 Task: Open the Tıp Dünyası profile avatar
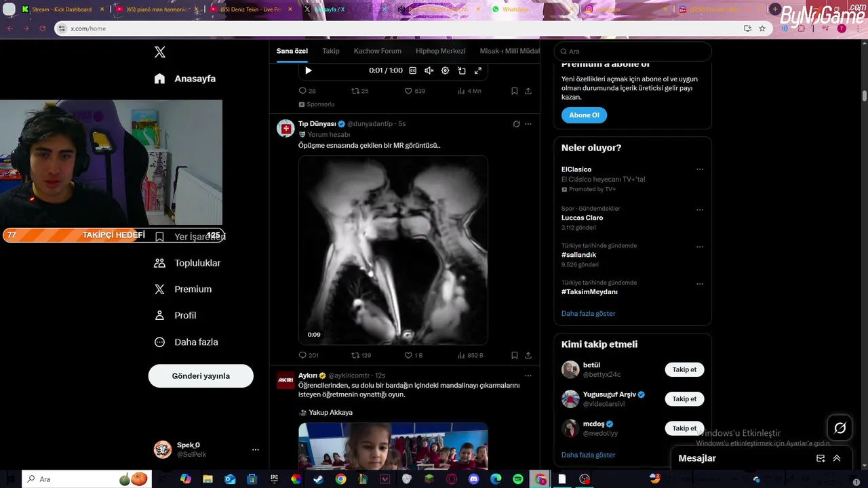pyautogui.click(x=285, y=128)
